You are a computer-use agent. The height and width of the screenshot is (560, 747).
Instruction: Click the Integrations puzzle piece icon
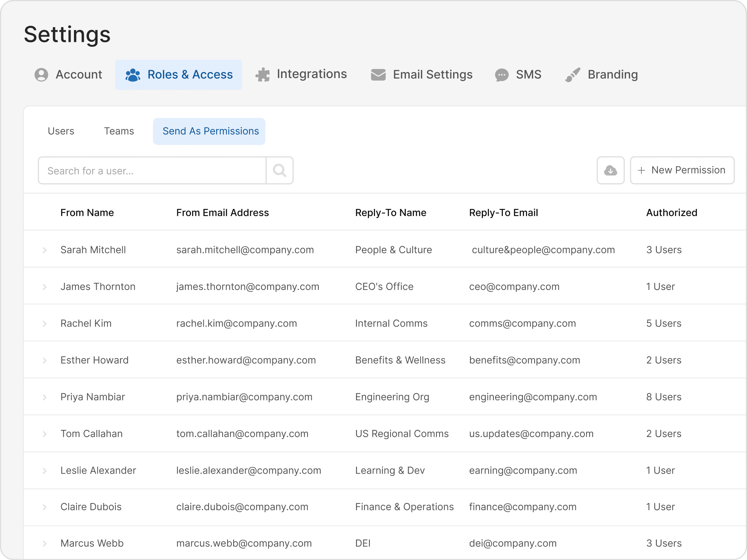point(263,75)
